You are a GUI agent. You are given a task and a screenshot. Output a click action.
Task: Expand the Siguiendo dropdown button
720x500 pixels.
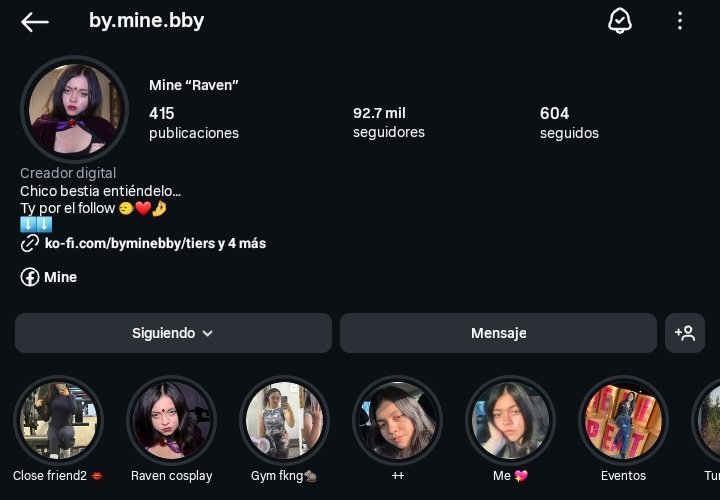click(173, 333)
